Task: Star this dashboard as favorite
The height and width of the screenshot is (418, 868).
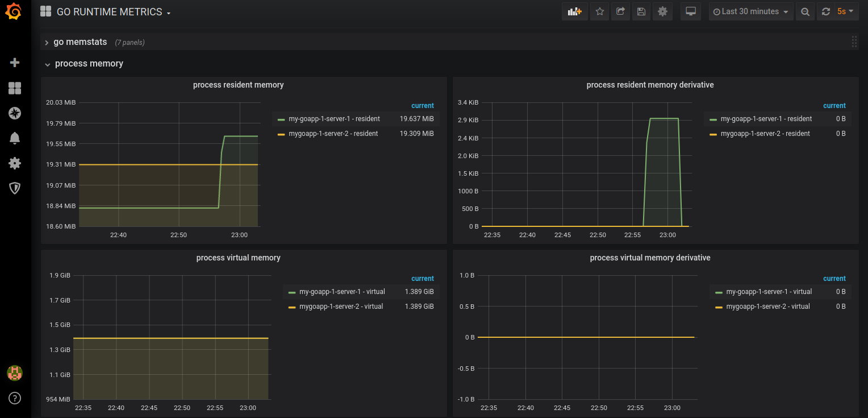Action: point(600,11)
